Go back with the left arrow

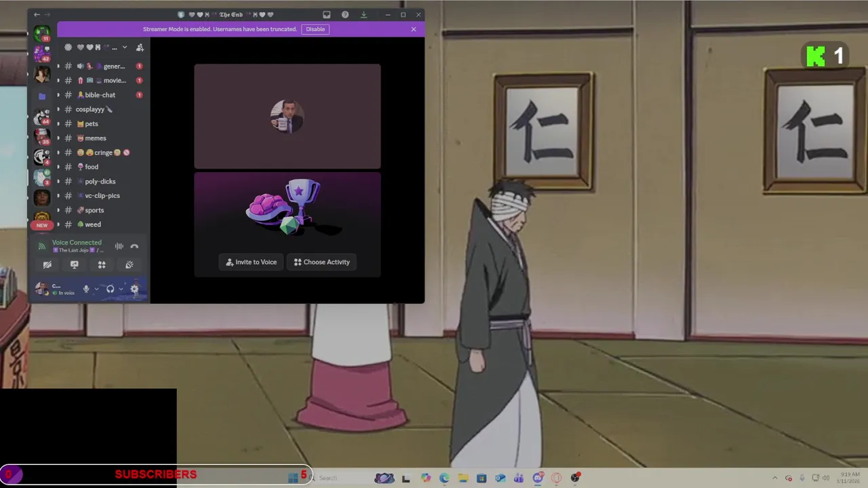[37, 14]
